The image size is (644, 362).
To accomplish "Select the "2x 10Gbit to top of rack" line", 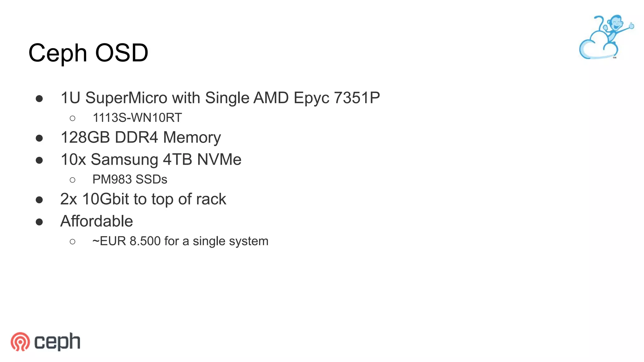I will [143, 199].
